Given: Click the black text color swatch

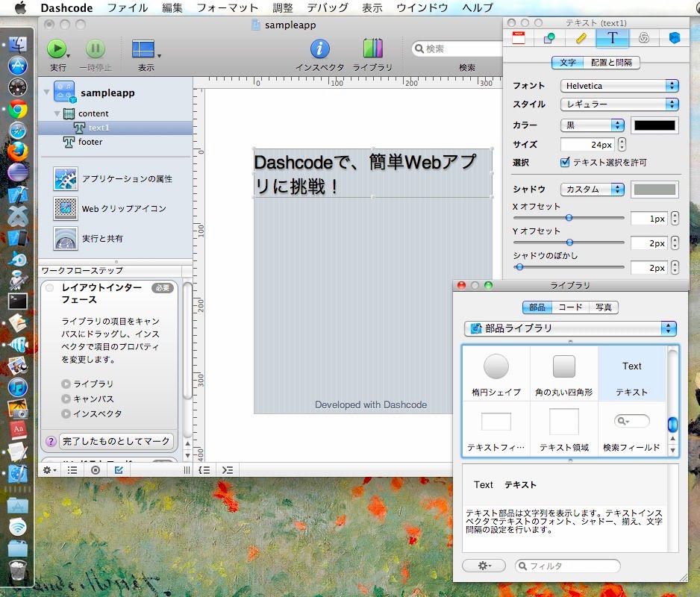Looking at the screenshot, I should pos(654,125).
